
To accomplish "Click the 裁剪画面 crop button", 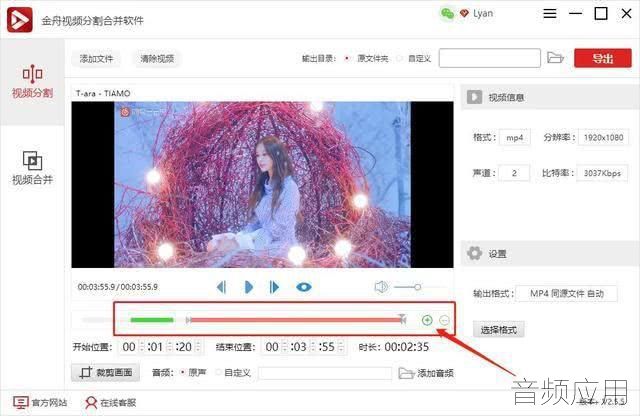I will [105, 372].
